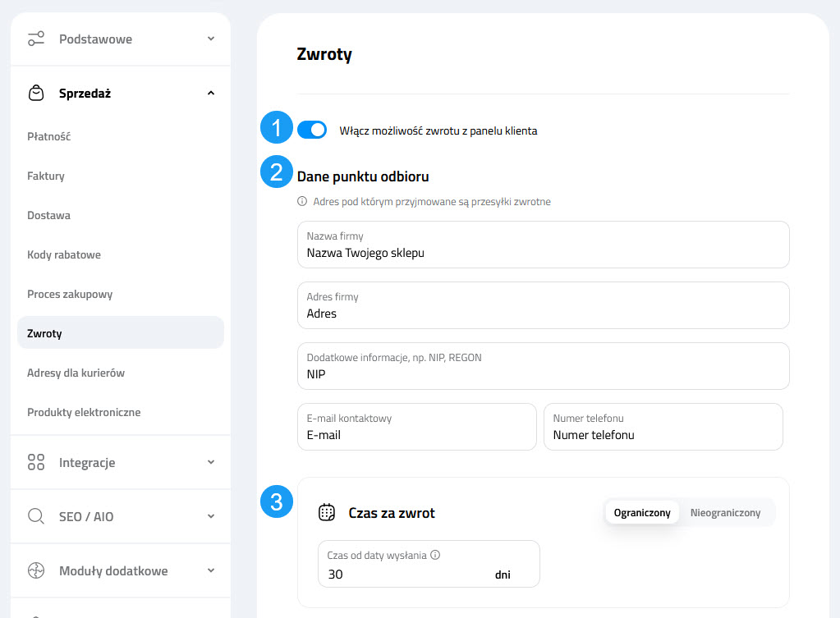
Task: Expand the Integracje section chevron
Action: click(x=211, y=462)
